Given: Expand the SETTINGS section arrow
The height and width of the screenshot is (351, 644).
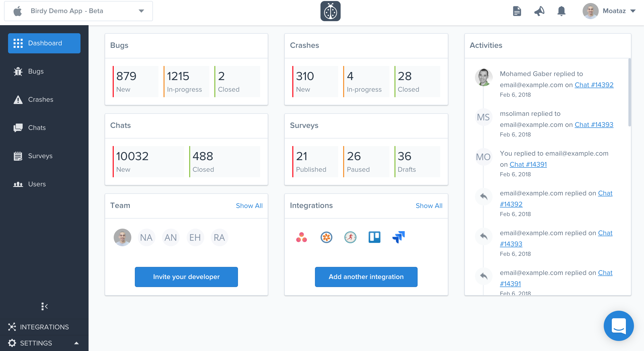Looking at the screenshot, I should [x=76, y=343].
